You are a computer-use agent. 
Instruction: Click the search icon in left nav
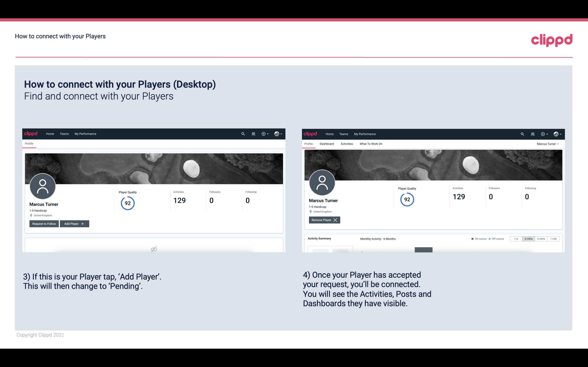(243, 134)
